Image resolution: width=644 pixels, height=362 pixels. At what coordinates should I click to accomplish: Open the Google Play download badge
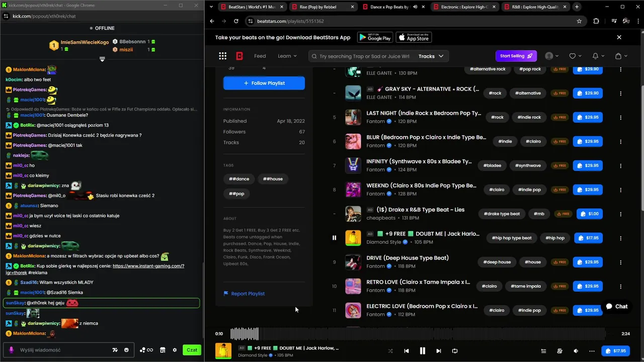pyautogui.click(x=375, y=38)
